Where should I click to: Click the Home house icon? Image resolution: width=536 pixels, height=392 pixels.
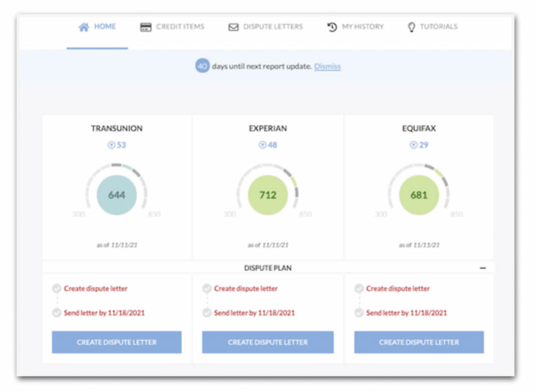pos(83,27)
